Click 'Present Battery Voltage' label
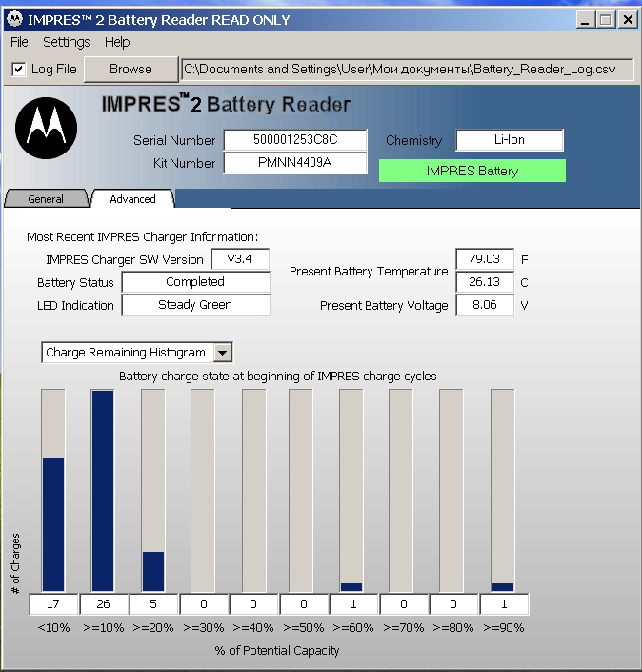The height and width of the screenshot is (672, 642). click(x=384, y=306)
